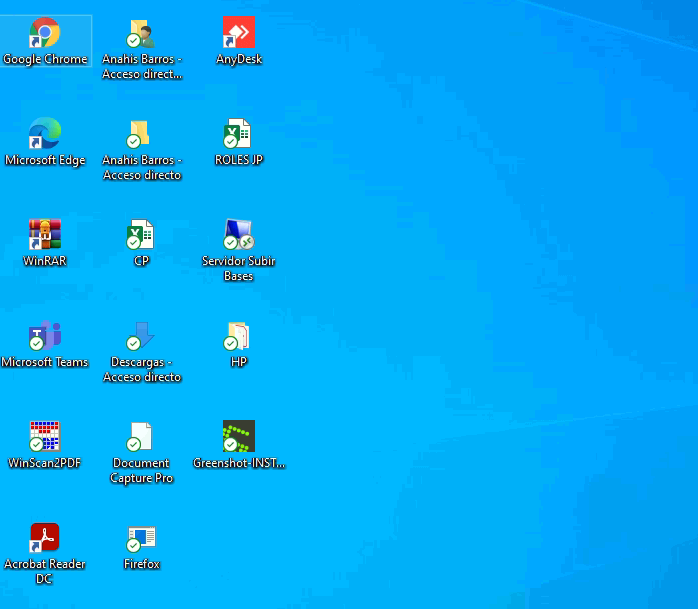The width and height of the screenshot is (698, 609).
Task: Select the Acrobat Reader DC icon
Action: tap(45, 537)
